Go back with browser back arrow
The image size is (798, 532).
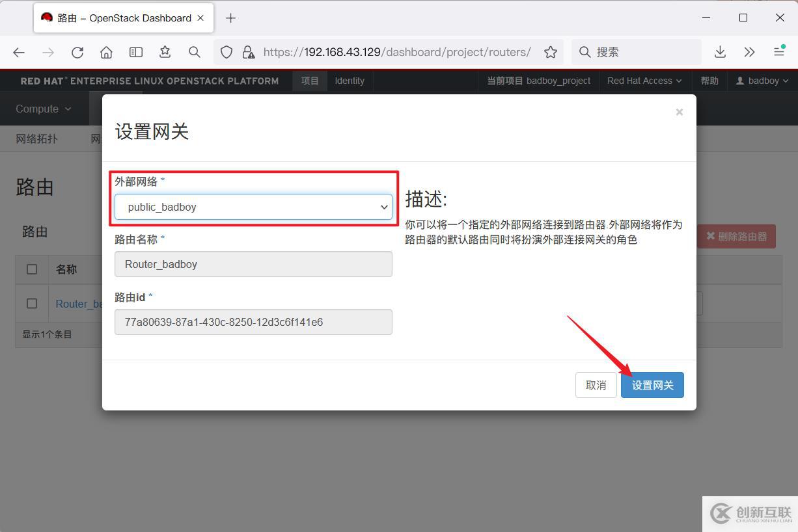point(19,52)
